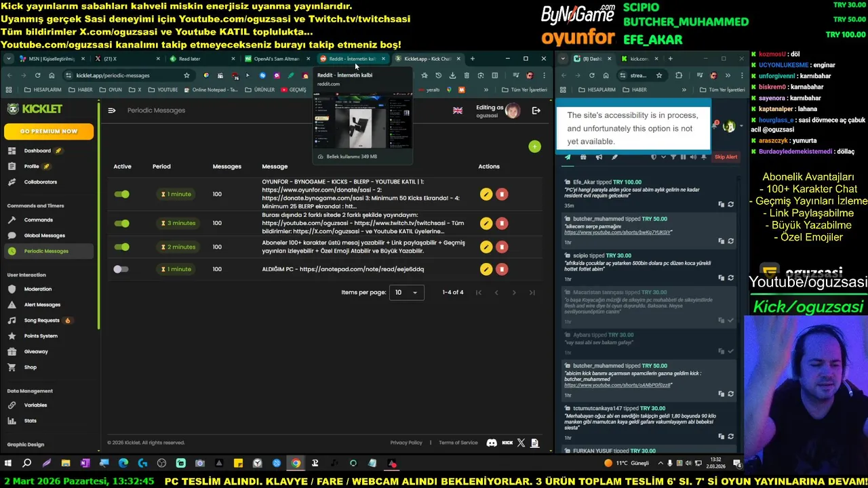Open Chrome from Windows taskbar
The image size is (868, 488).
point(296,464)
